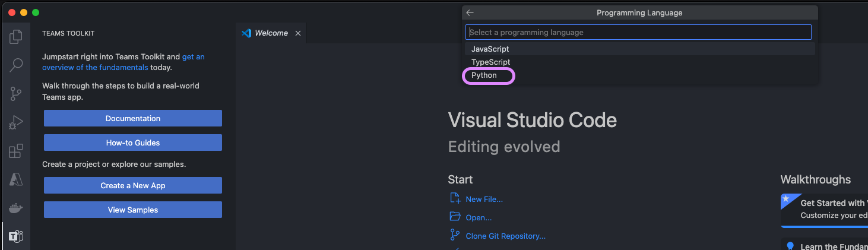This screenshot has width=868, height=250.
Task: Click the back arrow in Programming Language picker
Action: coord(470,12)
